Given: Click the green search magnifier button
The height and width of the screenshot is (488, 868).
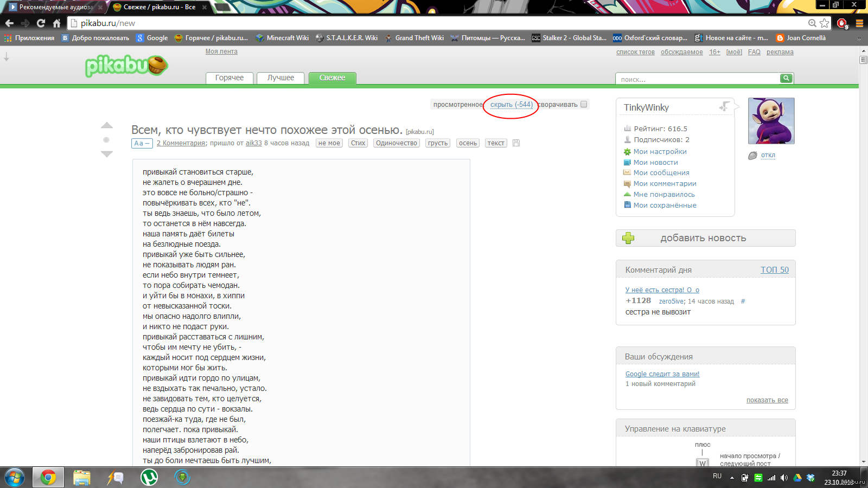Looking at the screenshot, I should (x=786, y=78).
